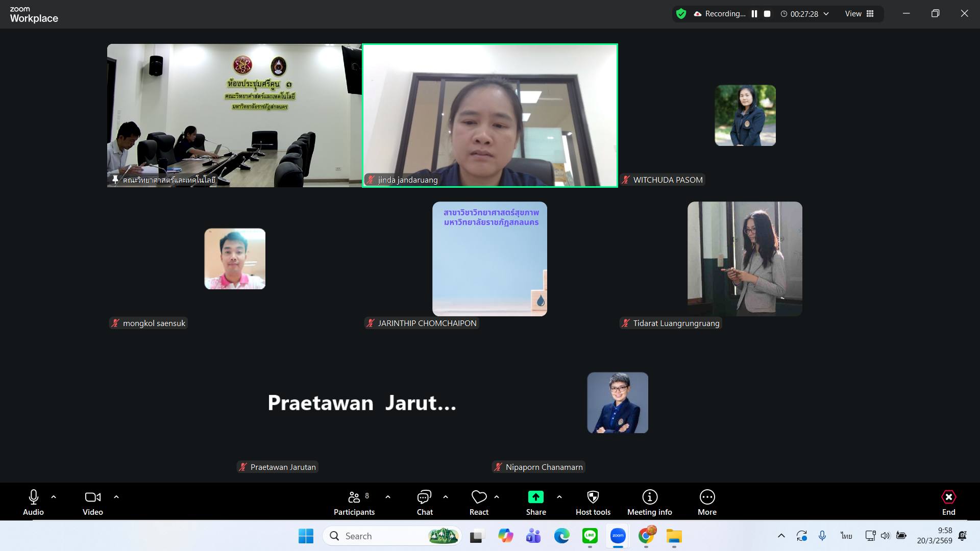
Task: Open LINE app in the taskbar
Action: [590, 536]
